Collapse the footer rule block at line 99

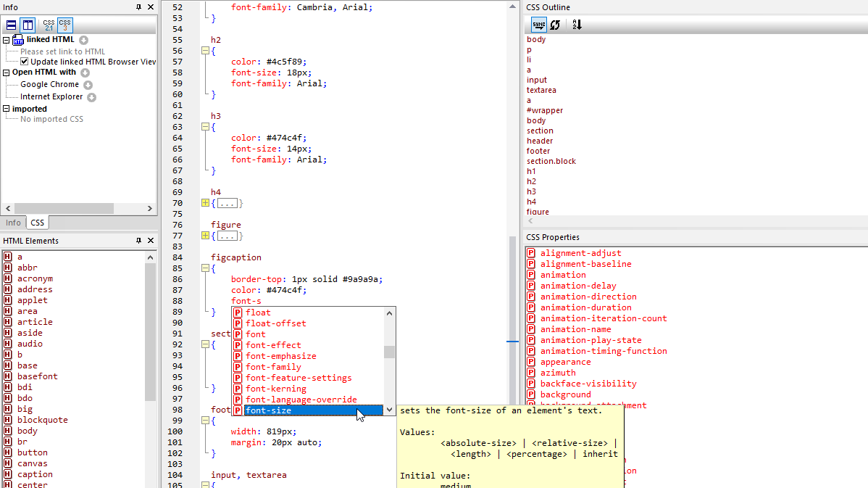pyautogui.click(x=205, y=421)
